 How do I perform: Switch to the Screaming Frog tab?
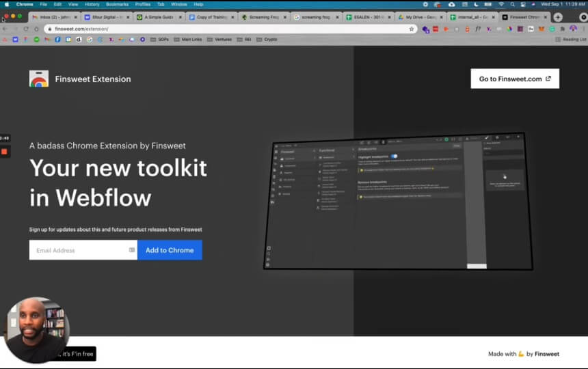click(x=264, y=17)
